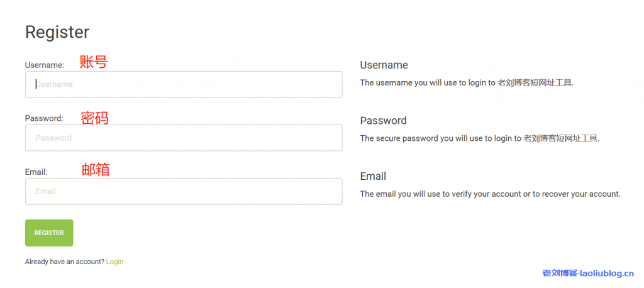The height and width of the screenshot is (288, 644).
Task: Select the Email input field
Action: point(183,191)
